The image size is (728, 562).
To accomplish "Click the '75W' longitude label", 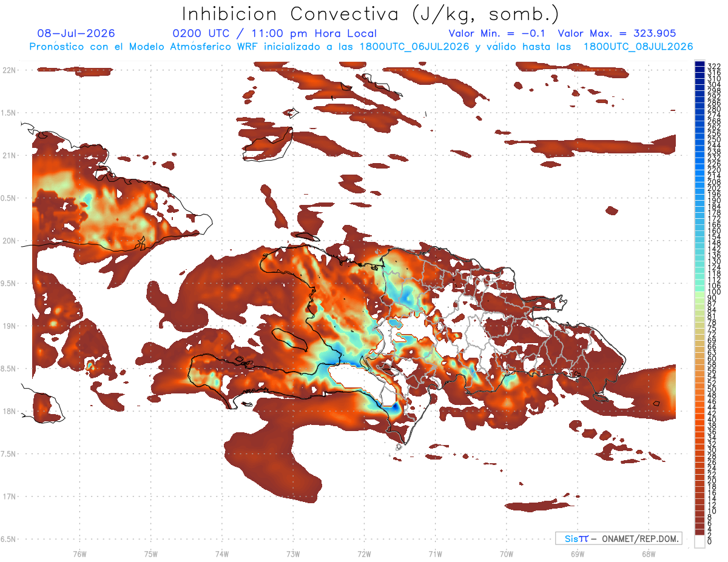I will point(150,554).
